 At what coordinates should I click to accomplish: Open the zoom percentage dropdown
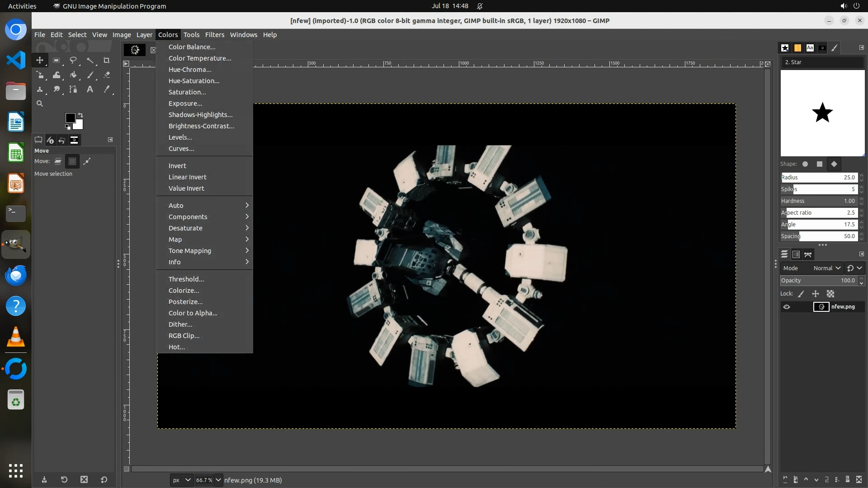218,480
